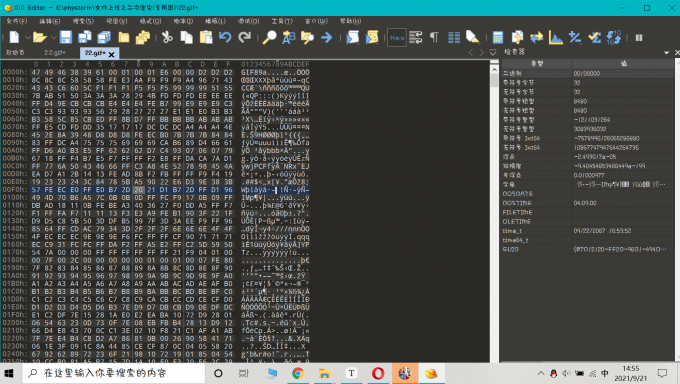Close the 22.gif tab
This screenshot has height=384, width=680.
(111, 54)
